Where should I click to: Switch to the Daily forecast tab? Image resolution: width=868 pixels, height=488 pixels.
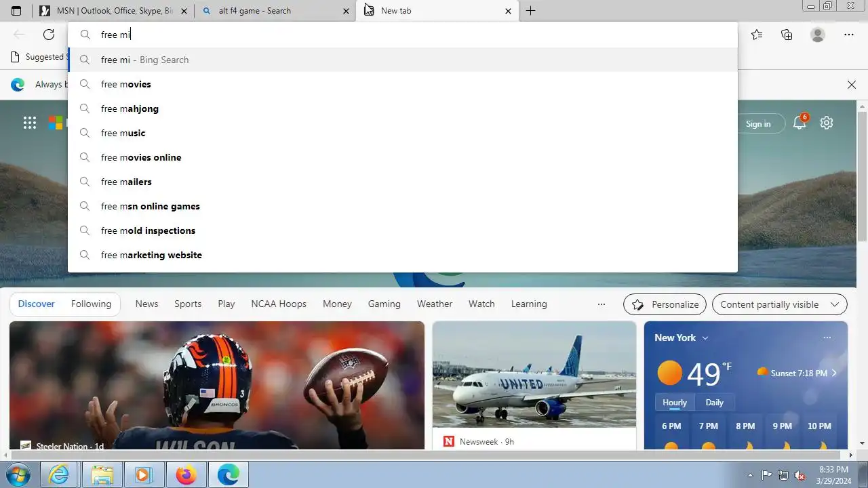coord(714,403)
